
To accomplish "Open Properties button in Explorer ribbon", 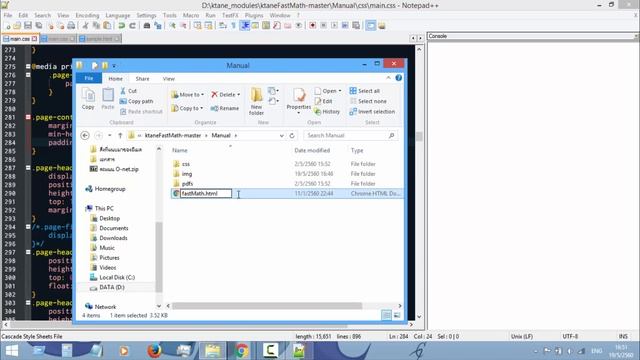I will pos(299,100).
